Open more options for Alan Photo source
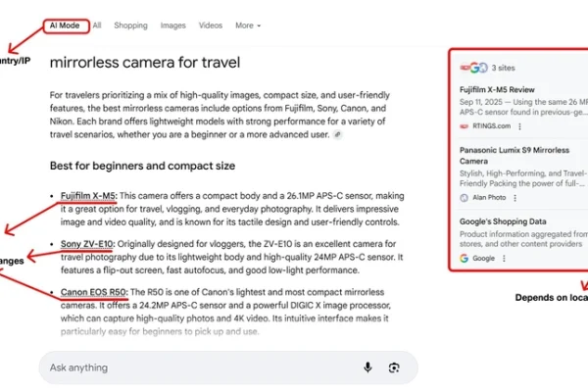Screen dimensions: 588x392 pos(514,198)
